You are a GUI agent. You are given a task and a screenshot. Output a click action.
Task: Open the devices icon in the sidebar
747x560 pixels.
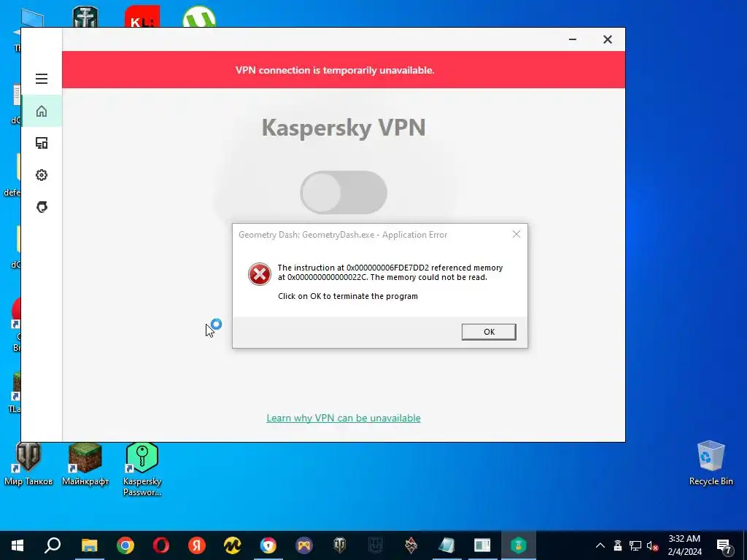point(42,143)
